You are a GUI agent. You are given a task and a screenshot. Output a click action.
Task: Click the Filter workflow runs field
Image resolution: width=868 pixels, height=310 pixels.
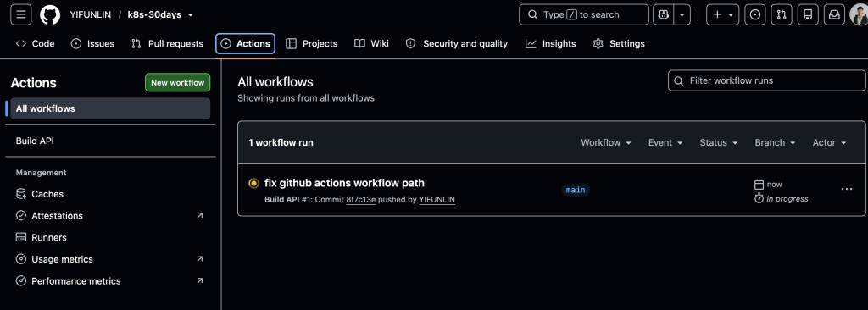pyautogui.click(x=766, y=80)
